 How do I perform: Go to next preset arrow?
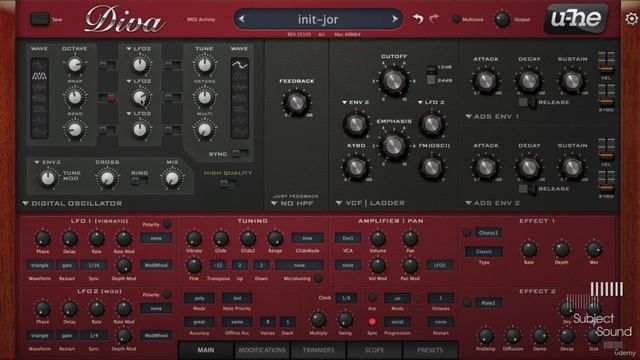[395, 19]
